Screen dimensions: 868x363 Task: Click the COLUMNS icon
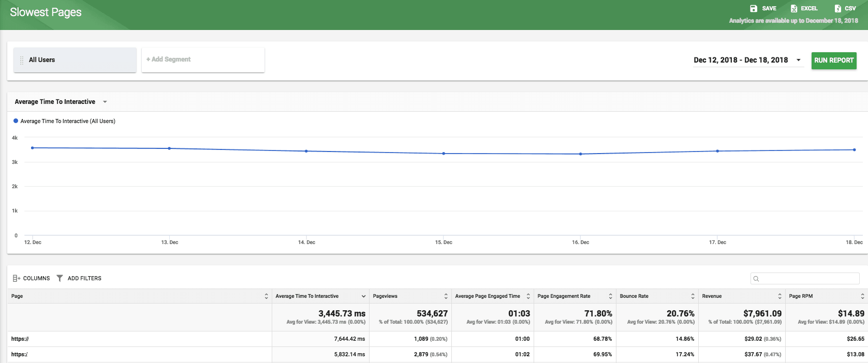click(17, 278)
